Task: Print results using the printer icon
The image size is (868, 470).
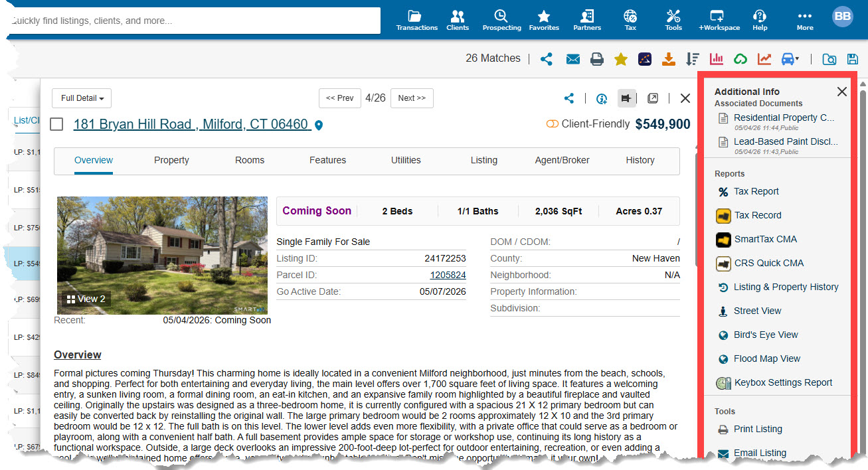Action: coord(597,60)
